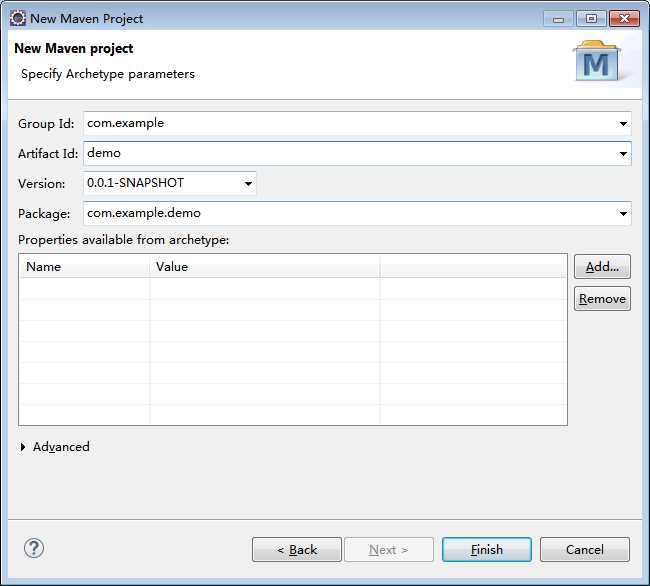Maximize the New Maven Project window
The height and width of the screenshot is (586, 650).
pyautogui.click(x=591, y=19)
